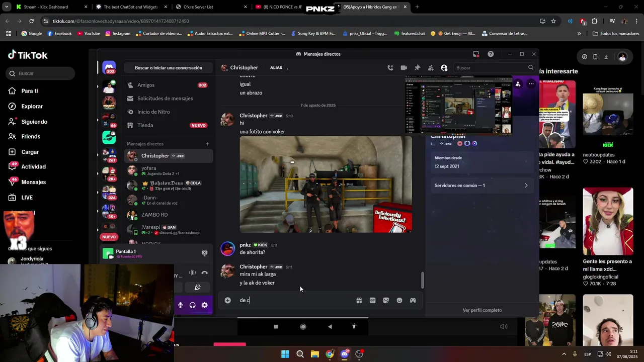Screen dimensions: 644x362
Task: Reload the page in Chrome
Action: coord(31,21)
